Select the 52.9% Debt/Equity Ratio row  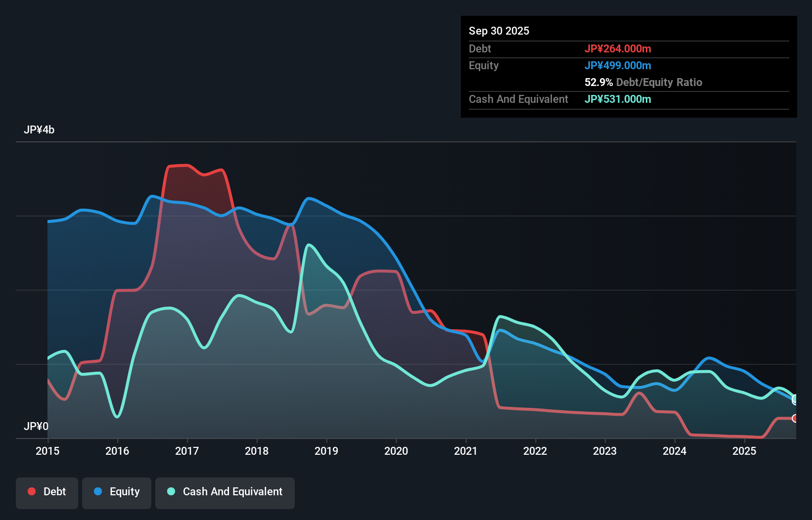(x=643, y=82)
